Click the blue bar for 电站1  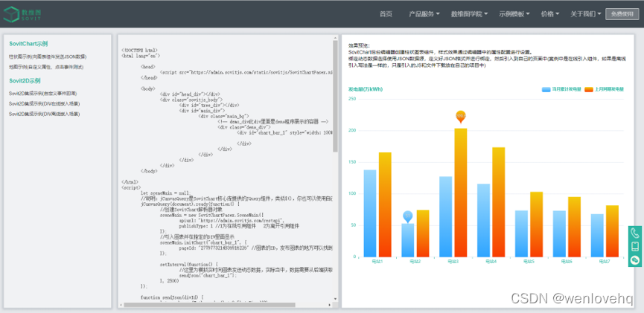tap(370, 213)
